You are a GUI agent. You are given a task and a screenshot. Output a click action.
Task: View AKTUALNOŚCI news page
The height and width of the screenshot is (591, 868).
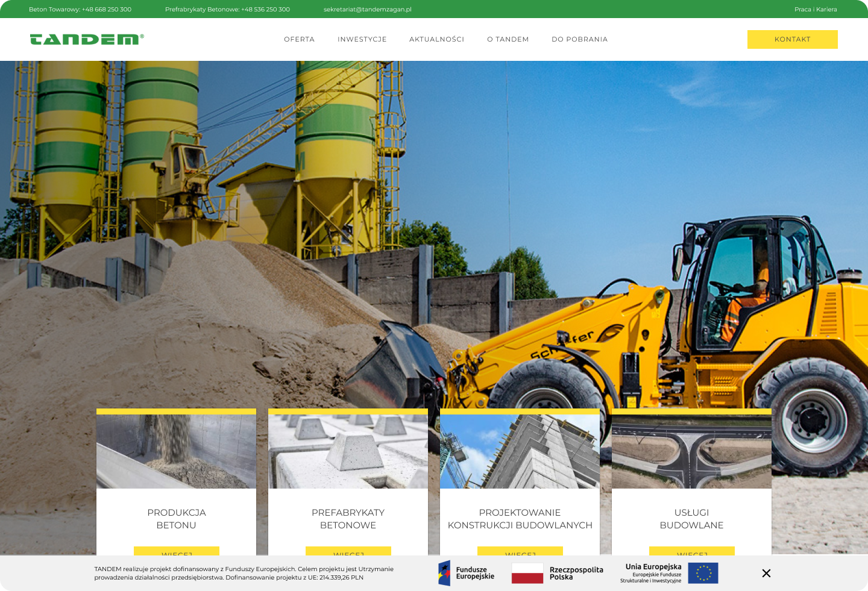[436, 39]
